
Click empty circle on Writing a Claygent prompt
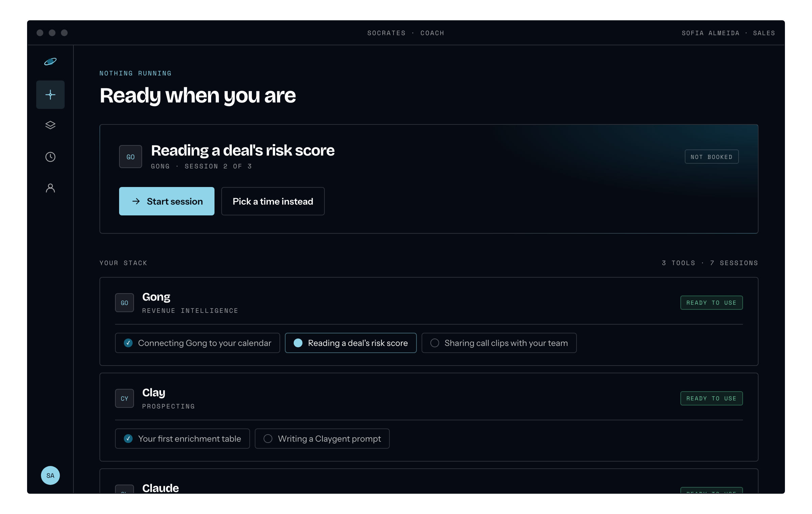[x=268, y=439]
